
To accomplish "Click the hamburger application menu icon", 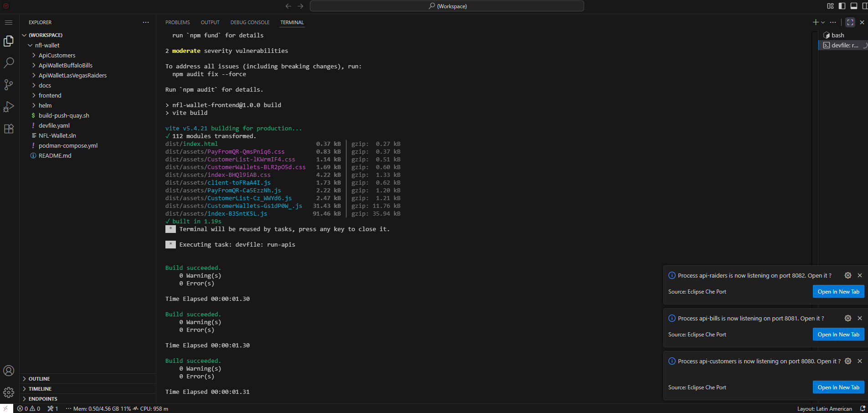I will point(9,22).
